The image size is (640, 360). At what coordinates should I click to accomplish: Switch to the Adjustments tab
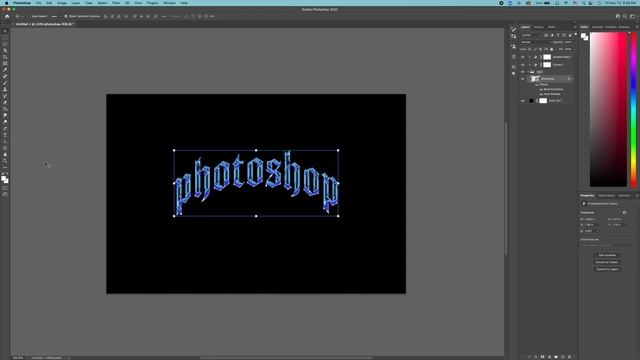click(x=607, y=196)
